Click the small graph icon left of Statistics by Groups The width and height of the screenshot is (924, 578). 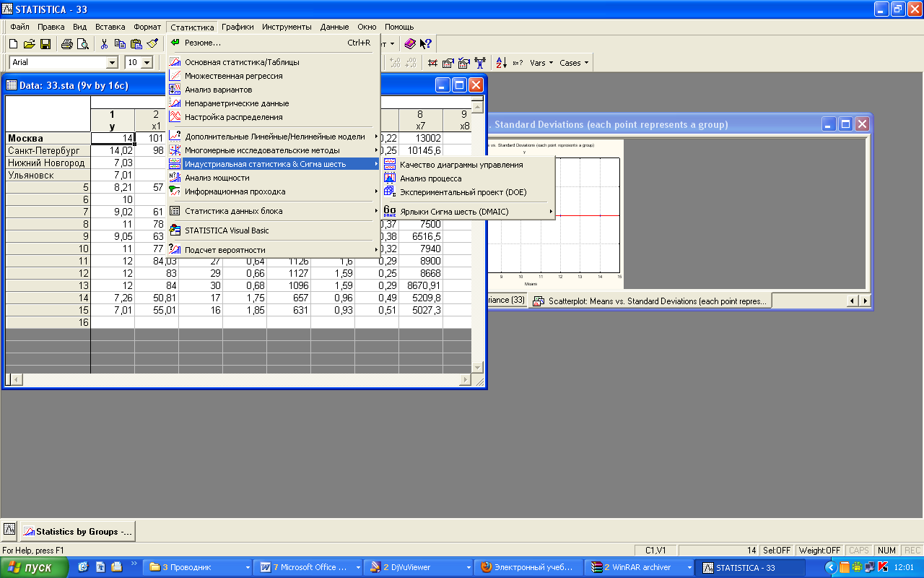[10, 530]
